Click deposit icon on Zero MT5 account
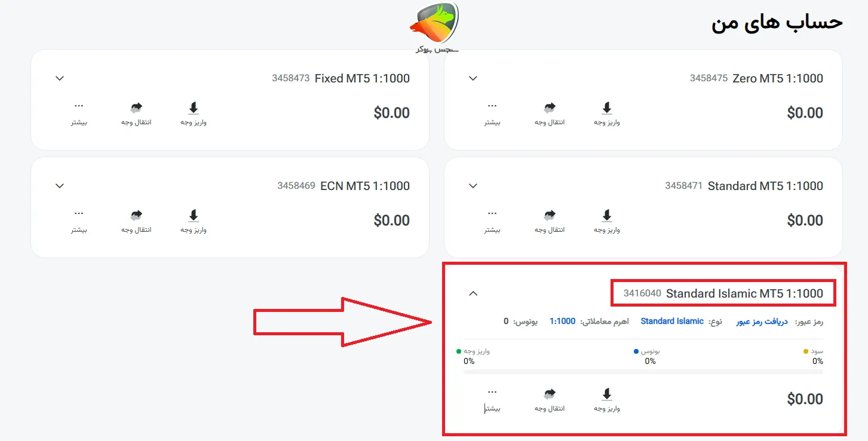 [606, 109]
